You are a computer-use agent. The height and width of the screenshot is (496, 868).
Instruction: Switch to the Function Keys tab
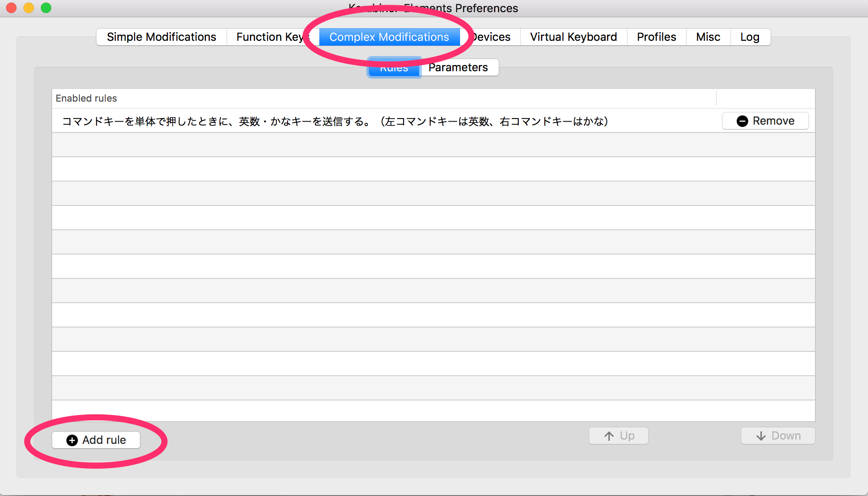[x=273, y=37]
